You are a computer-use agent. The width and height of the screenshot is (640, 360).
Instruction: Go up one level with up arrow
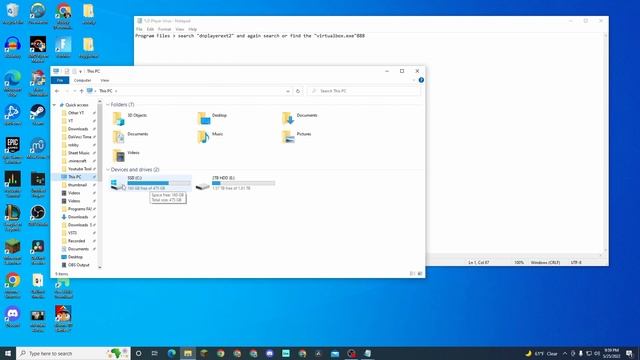pyautogui.click(x=82, y=91)
